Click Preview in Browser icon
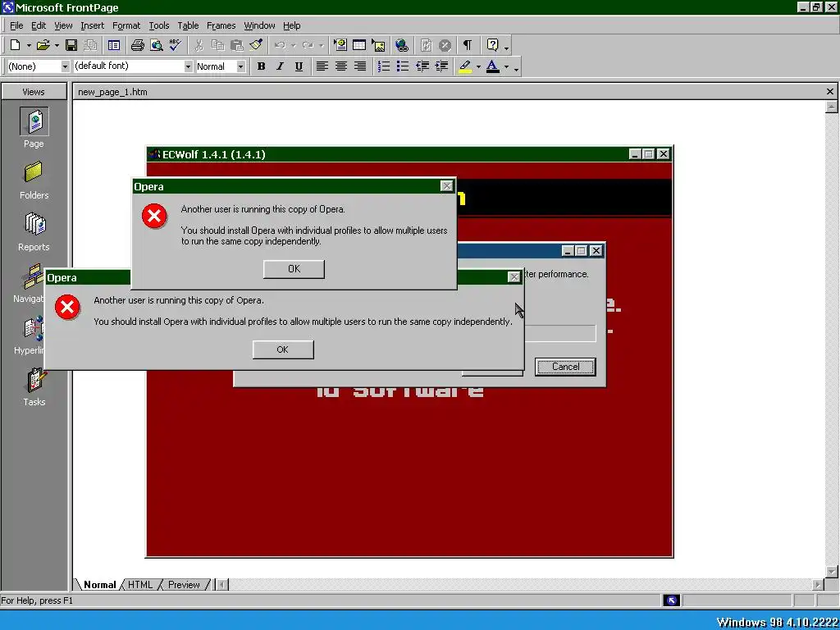Image resolution: width=840 pixels, height=630 pixels. coord(157,46)
